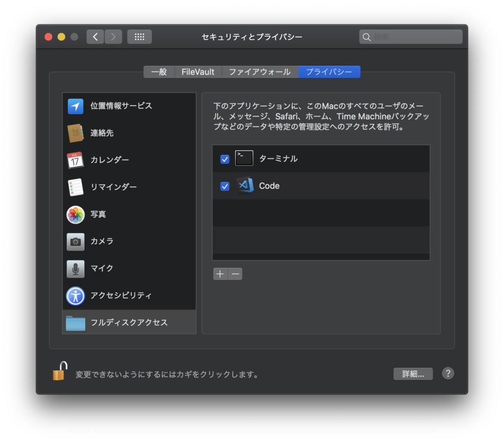Click the Terminal app icon in the list
Image resolution: width=504 pixels, height=442 pixels.
(x=244, y=158)
